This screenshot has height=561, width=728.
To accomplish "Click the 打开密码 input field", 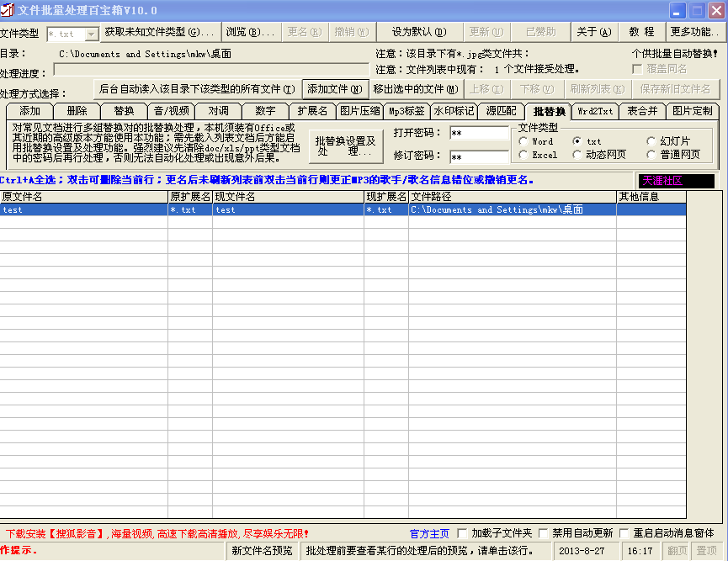I will 480,133.
